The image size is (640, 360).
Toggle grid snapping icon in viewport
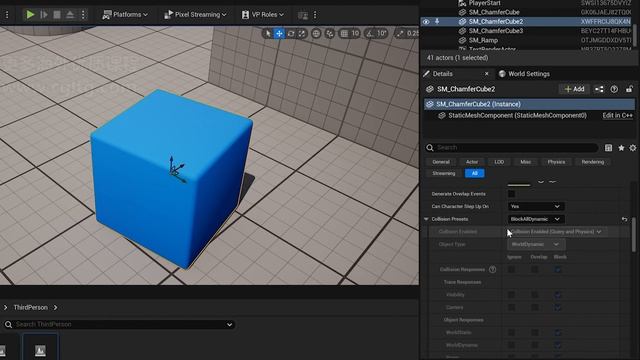tap(344, 33)
